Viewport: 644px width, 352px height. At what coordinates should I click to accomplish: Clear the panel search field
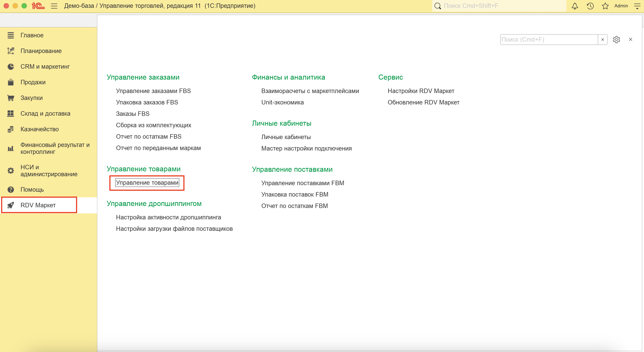point(602,40)
